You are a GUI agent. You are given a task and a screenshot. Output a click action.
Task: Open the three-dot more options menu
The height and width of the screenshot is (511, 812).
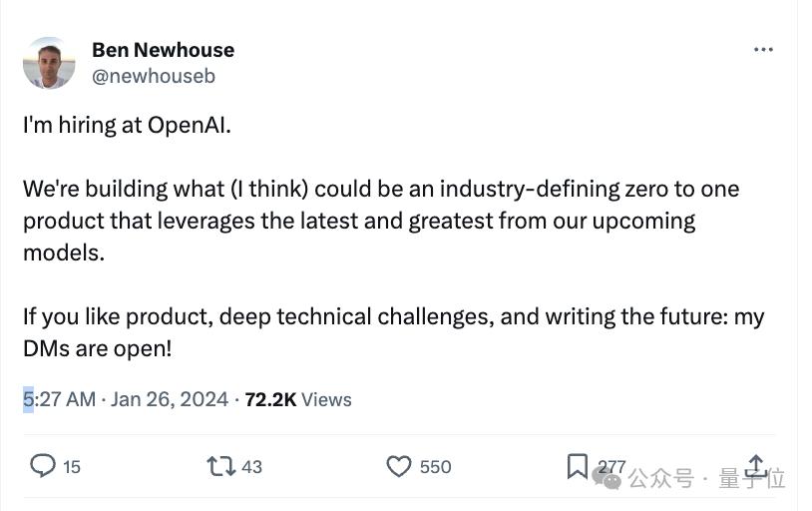pos(763,49)
